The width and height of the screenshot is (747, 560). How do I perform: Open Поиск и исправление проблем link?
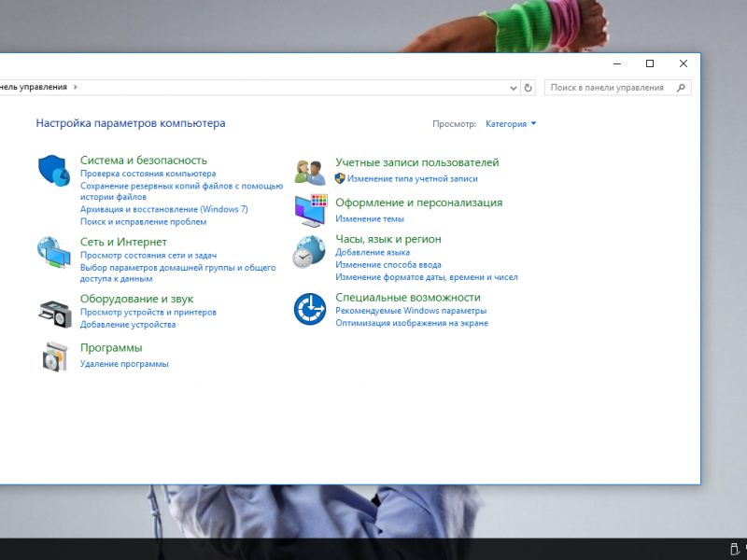tap(143, 222)
